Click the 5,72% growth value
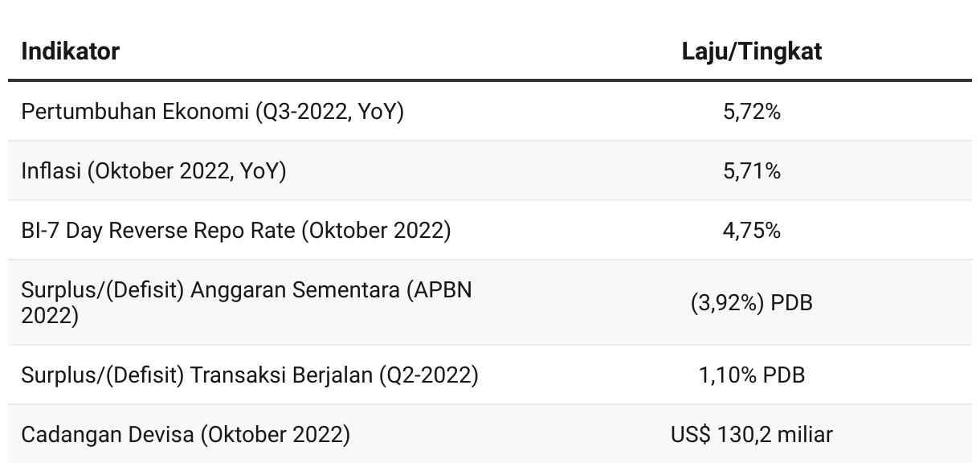The height and width of the screenshot is (471, 980). 752,112
